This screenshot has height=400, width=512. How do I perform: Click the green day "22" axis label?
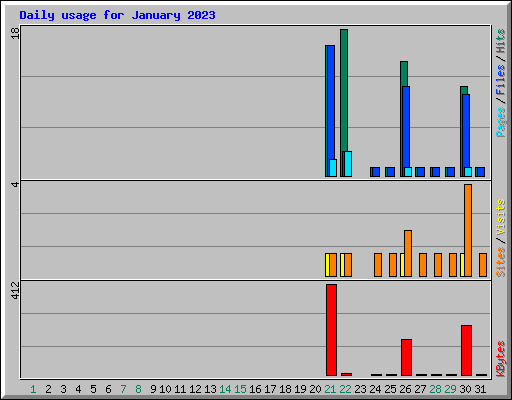345,389
